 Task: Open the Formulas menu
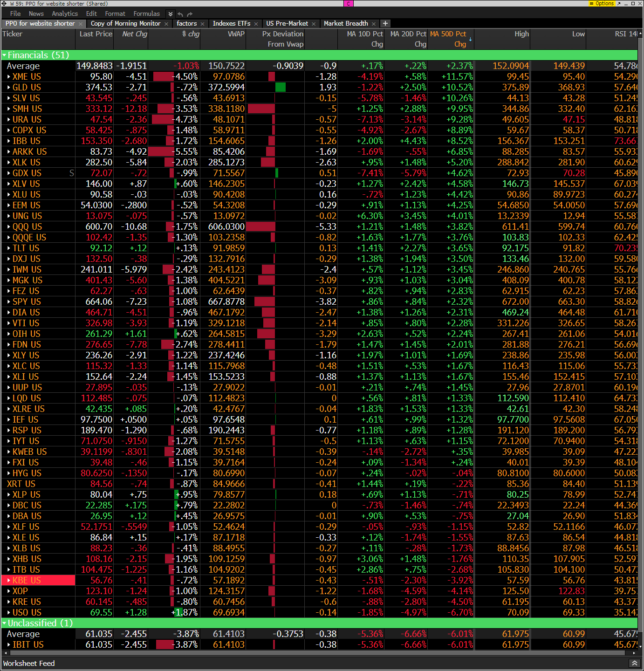[146, 14]
